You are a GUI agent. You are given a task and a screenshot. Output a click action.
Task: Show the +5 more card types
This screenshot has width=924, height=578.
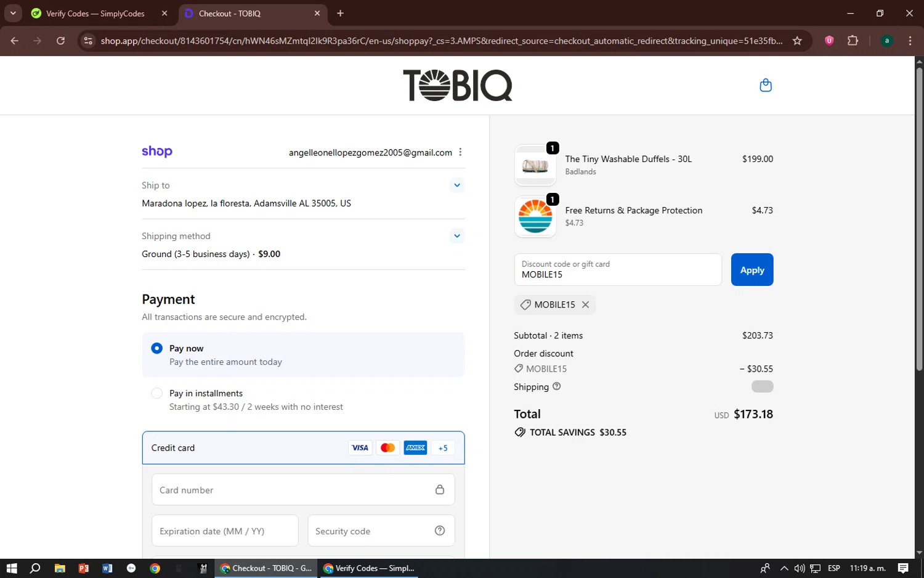pyautogui.click(x=443, y=448)
